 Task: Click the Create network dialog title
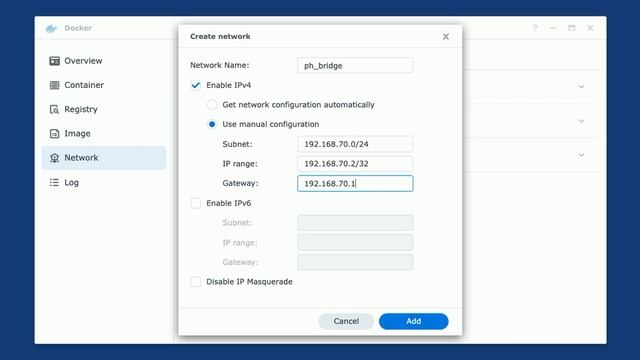point(220,36)
